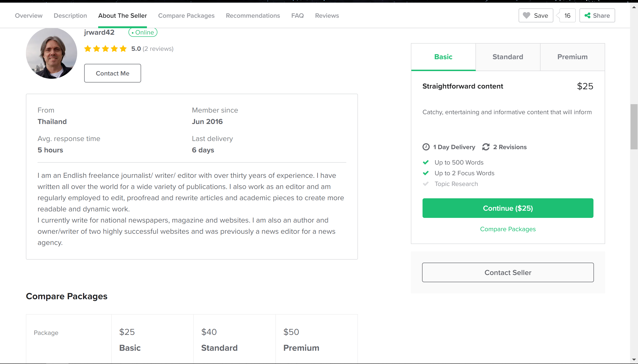The height and width of the screenshot is (364, 638).
Task: Open the Compare Packages link under Continue
Action: 508,229
